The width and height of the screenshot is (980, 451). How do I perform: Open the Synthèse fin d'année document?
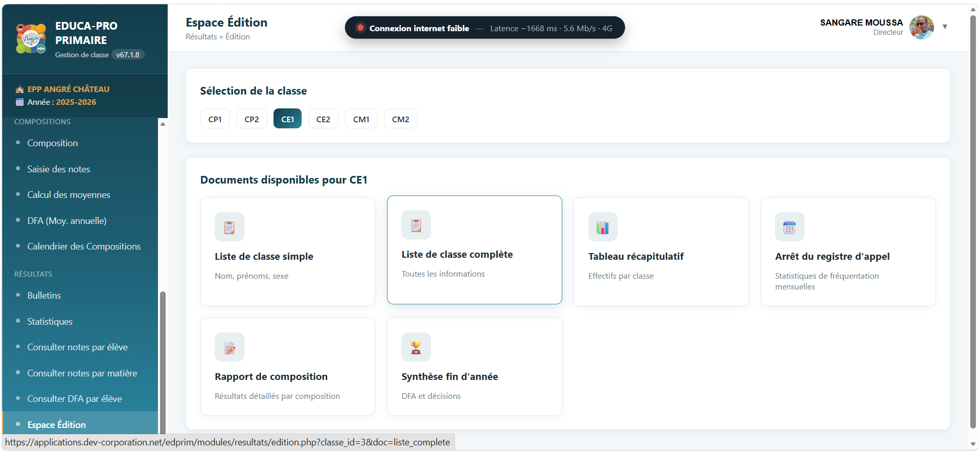474,367
